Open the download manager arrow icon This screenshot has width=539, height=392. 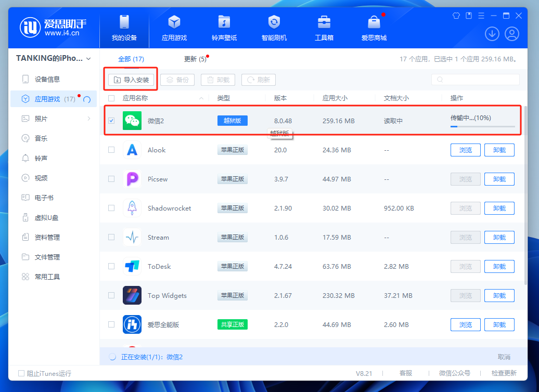pos(492,34)
